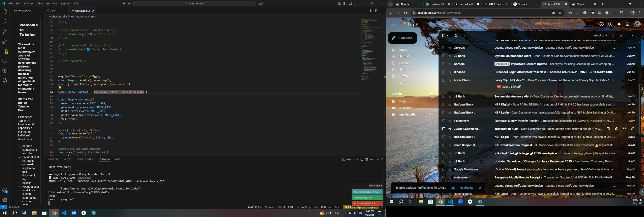Open Gmail Support help icon
644x217 pixels.
point(602,24)
